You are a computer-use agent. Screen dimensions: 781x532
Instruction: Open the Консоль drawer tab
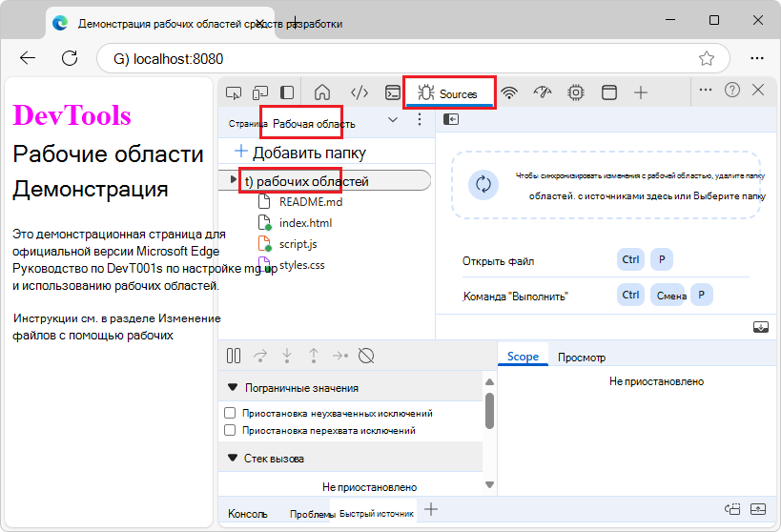(x=248, y=514)
